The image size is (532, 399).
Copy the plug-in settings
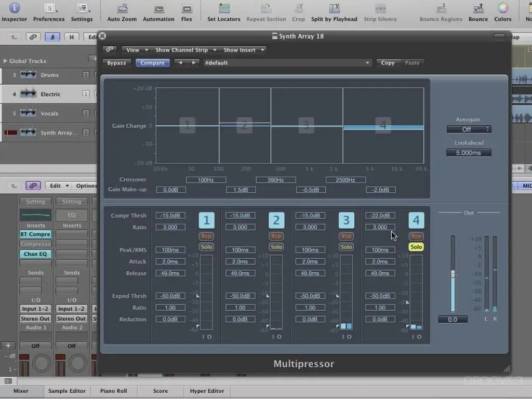(388, 63)
